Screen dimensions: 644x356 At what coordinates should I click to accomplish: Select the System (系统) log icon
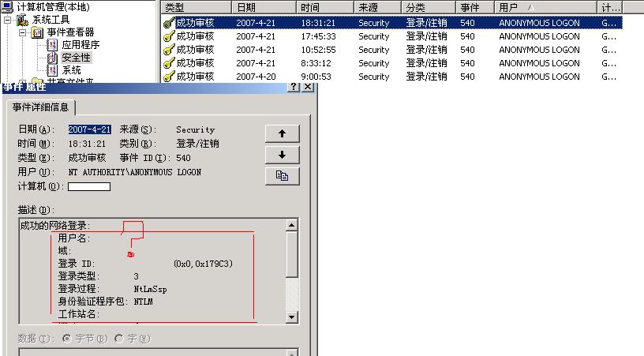pyautogui.click(x=52, y=70)
